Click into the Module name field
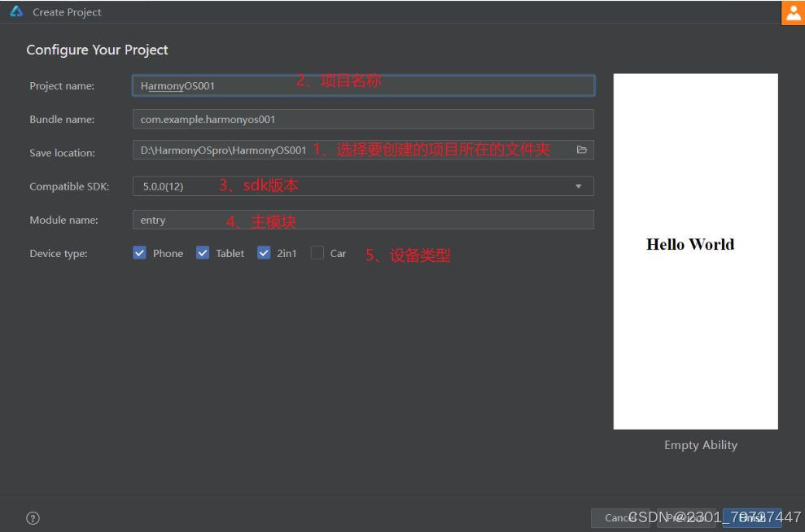This screenshot has width=805, height=532. (x=363, y=220)
